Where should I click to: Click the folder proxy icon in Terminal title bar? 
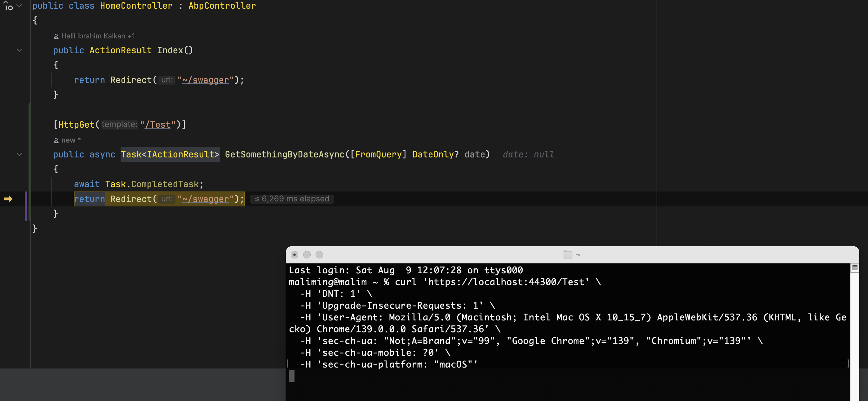[568, 255]
